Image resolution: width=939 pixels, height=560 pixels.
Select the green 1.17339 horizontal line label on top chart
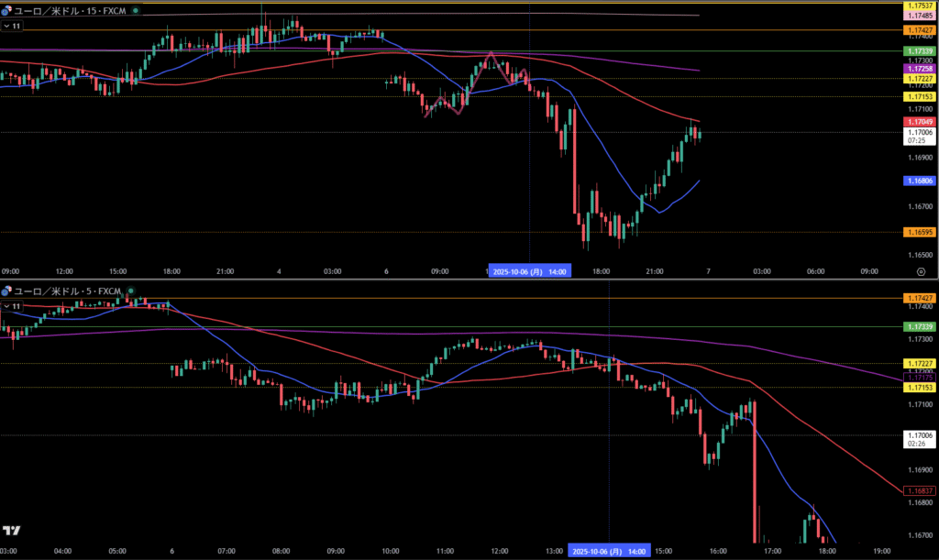pos(919,50)
